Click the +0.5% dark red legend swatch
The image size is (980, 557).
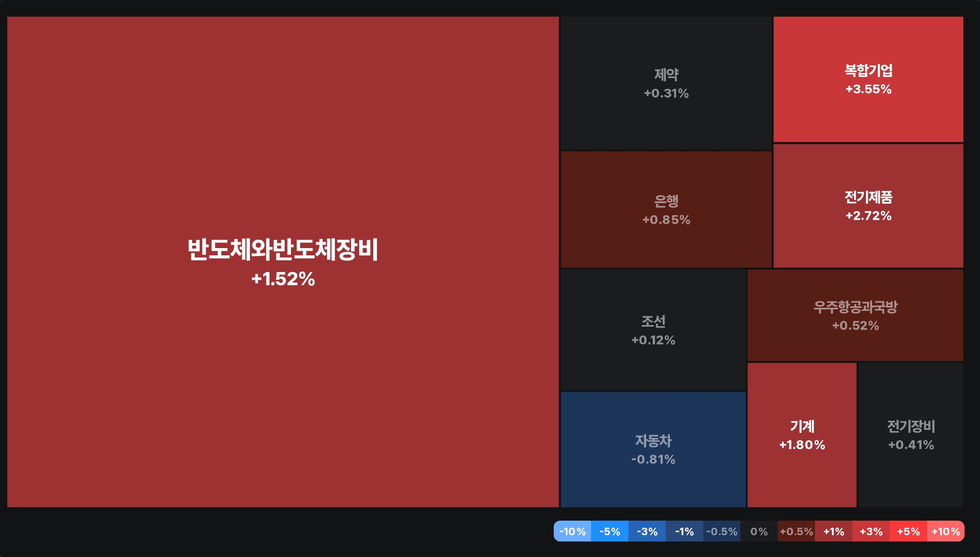point(796,531)
